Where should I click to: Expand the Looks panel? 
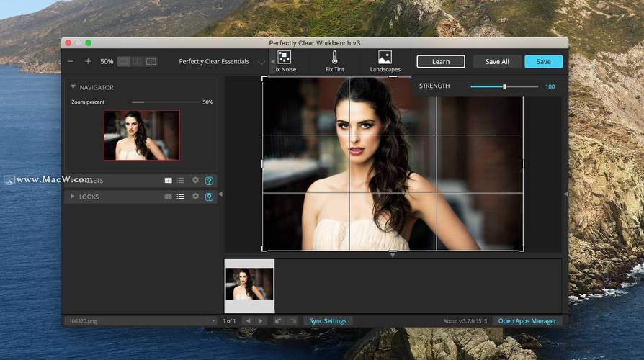[72, 197]
